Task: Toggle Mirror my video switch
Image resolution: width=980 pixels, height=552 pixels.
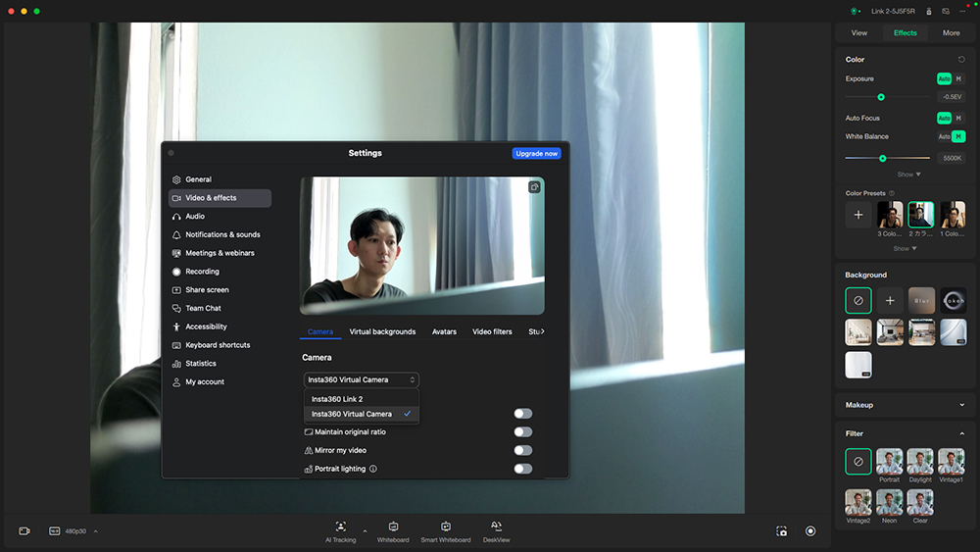Action: point(522,450)
